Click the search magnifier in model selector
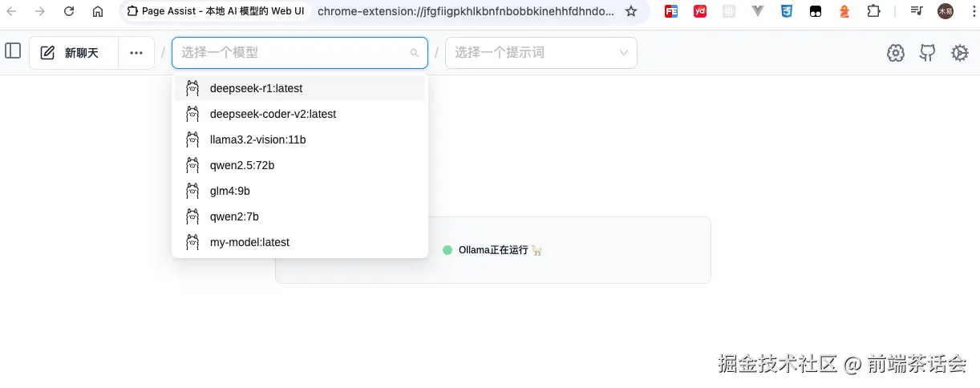 [415, 53]
